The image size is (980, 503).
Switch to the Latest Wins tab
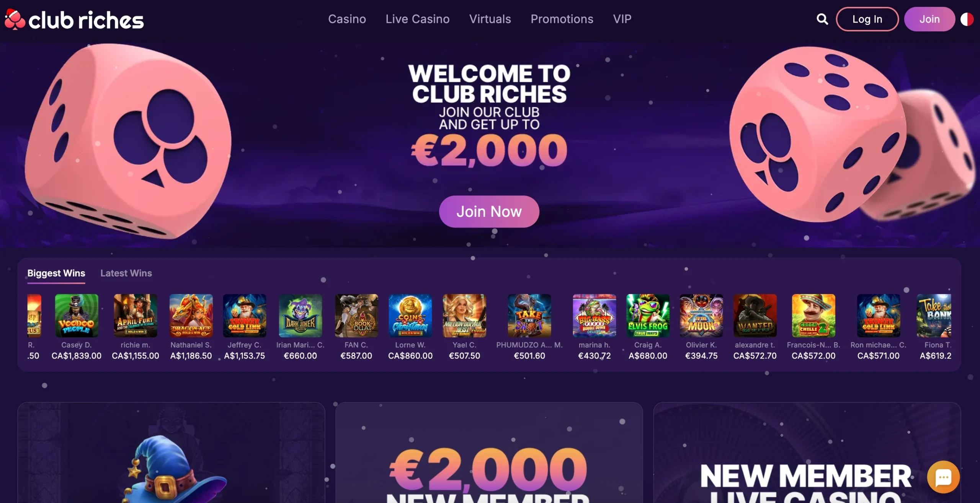click(x=126, y=273)
